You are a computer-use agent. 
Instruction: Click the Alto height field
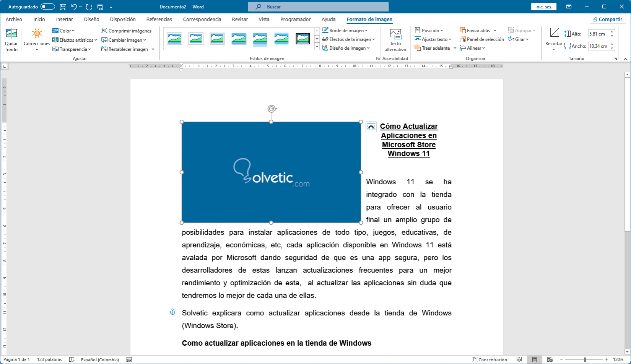pos(601,34)
